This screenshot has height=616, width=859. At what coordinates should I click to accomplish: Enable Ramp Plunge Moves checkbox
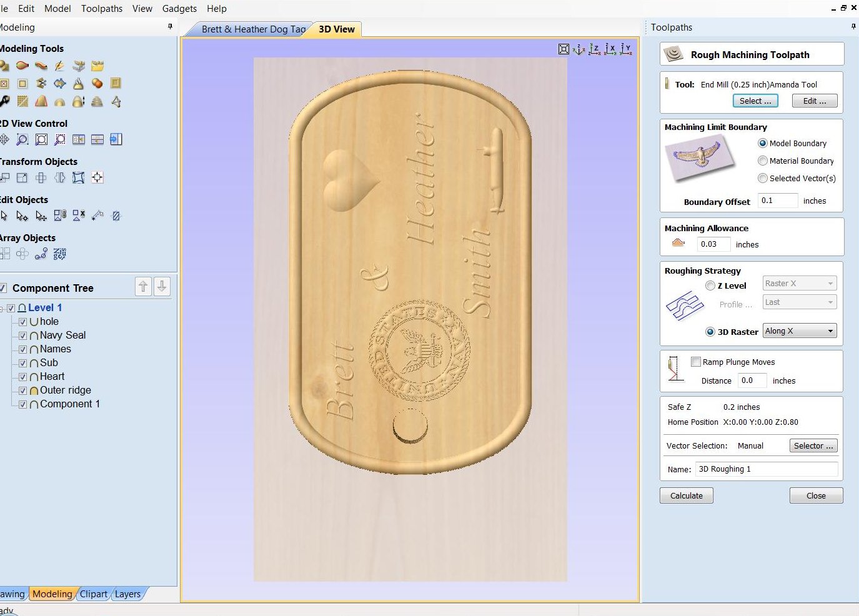pos(696,362)
